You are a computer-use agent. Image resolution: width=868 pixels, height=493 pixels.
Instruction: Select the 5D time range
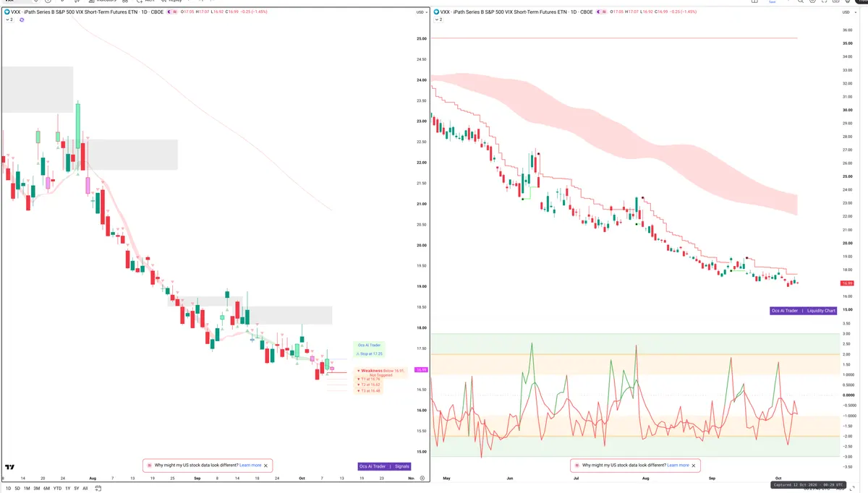17,489
